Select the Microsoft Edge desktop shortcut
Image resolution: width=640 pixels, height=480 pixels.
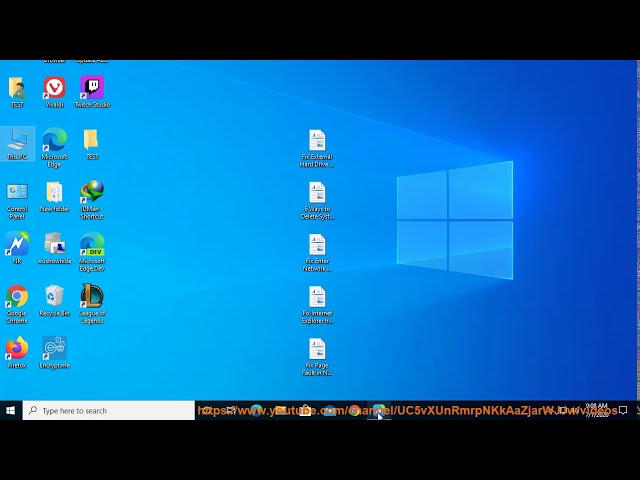point(54,147)
